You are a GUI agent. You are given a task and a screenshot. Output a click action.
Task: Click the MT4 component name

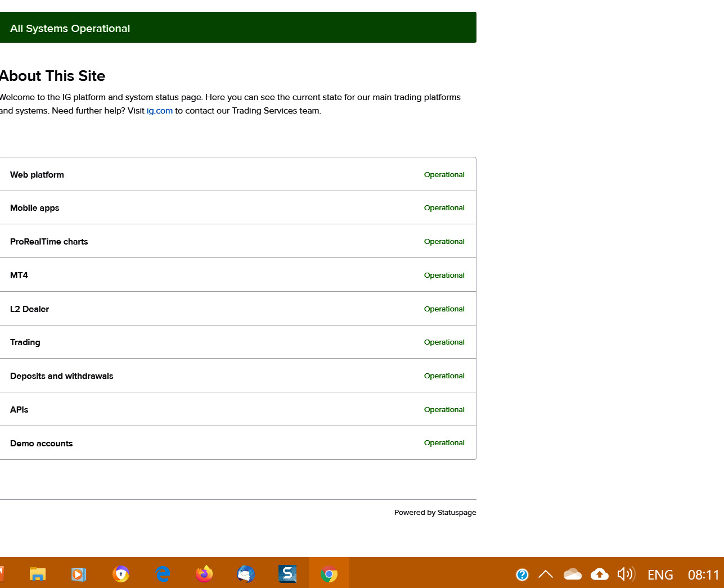pyautogui.click(x=19, y=275)
